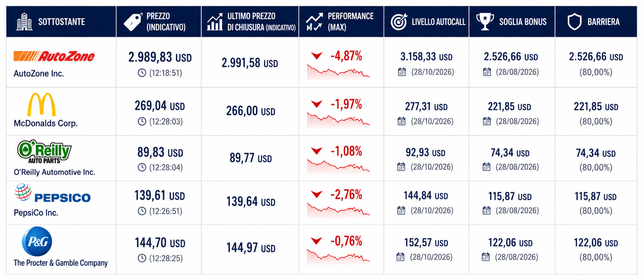This screenshot has width=644, height=280.
Task: Click the McDonalds golden arches logo
Action: pos(42,104)
